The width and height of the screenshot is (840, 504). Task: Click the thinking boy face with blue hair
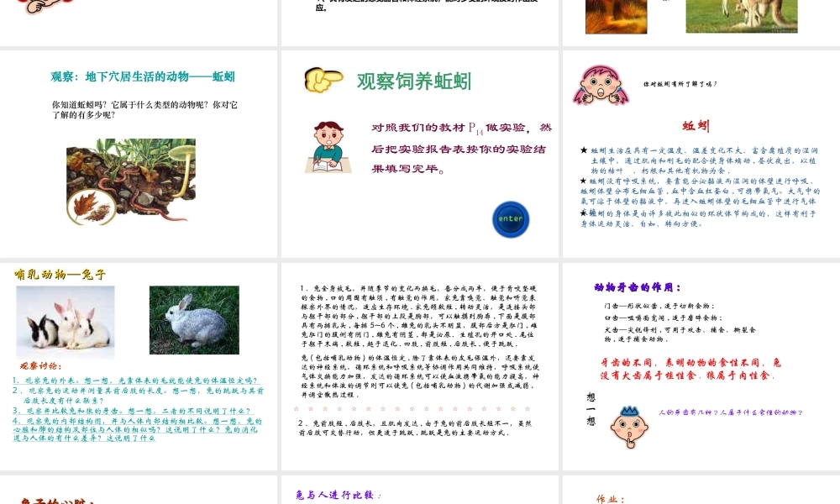point(629,427)
